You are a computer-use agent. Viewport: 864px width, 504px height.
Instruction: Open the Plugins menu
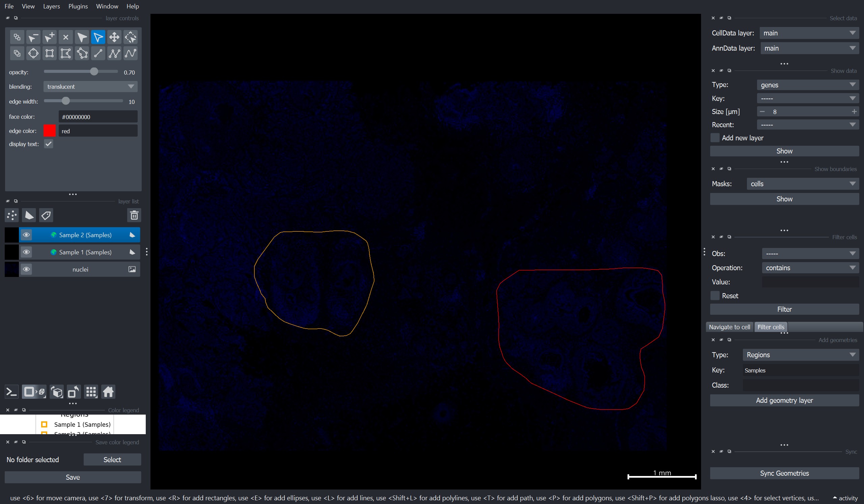(78, 6)
